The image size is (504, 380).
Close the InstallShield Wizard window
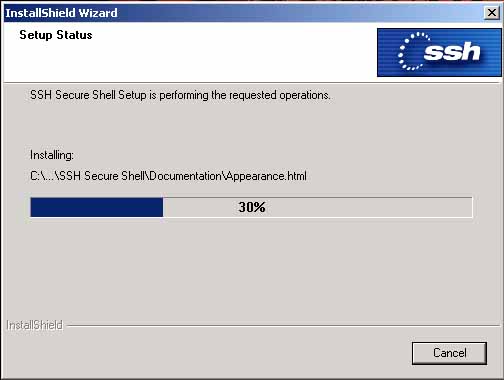coord(492,13)
